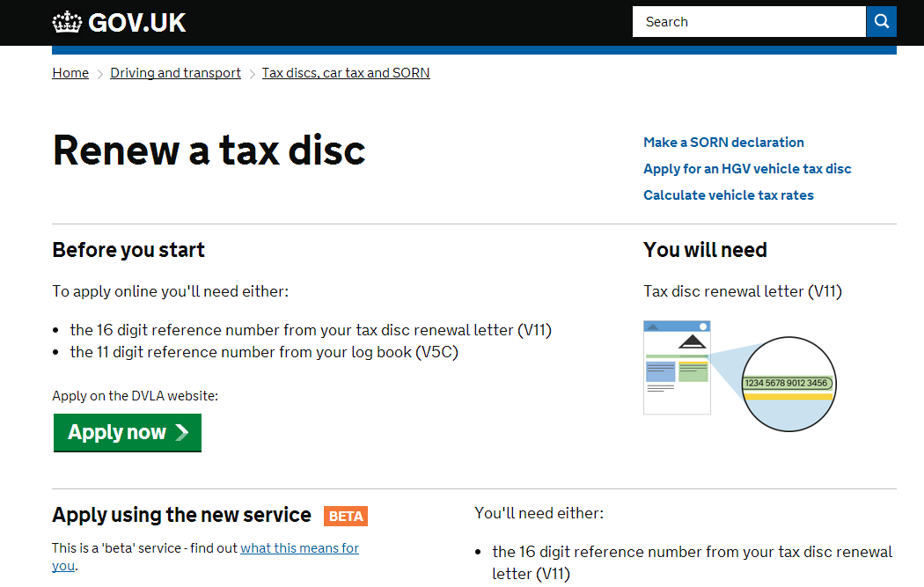Viewport: 924px width, 587px height.
Task: Open Tax discs, car tax and SORN
Action: coord(346,73)
